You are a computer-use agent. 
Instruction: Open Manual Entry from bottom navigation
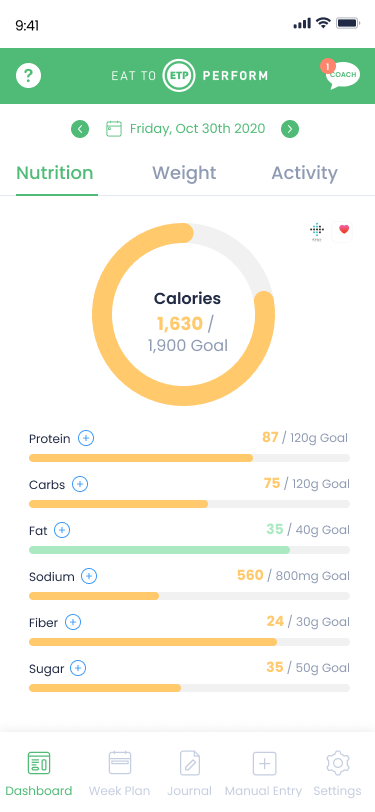(264, 775)
